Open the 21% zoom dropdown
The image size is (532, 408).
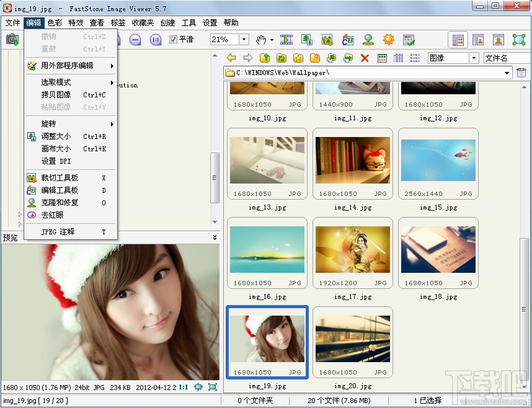(244, 39)
